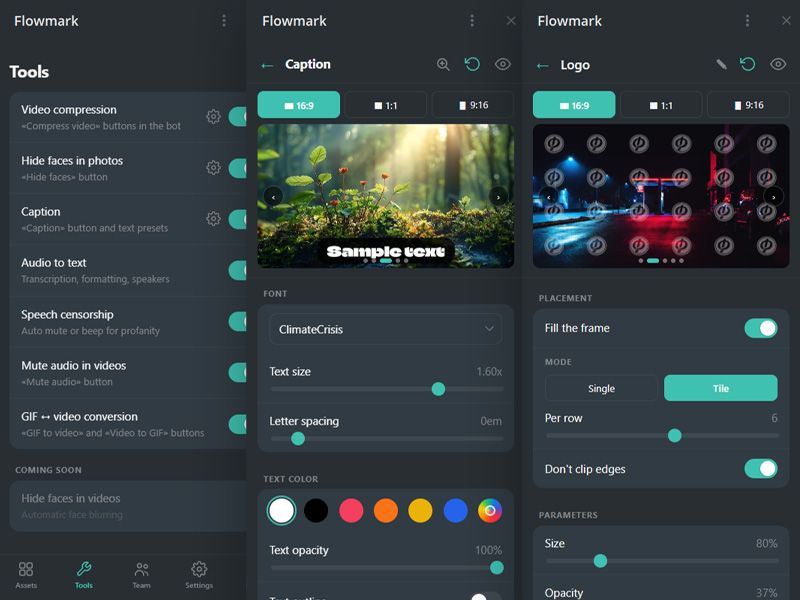Image resolution: width=800 pixels, height=600 pixels.
Task: Click the 'Speech censorship' row label
Action: coord(67,314)
